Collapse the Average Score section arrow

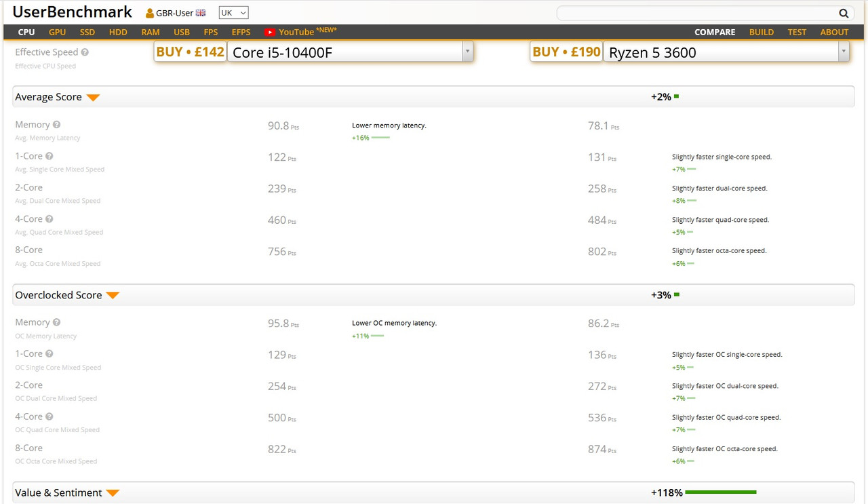click(x=93, y=98)
